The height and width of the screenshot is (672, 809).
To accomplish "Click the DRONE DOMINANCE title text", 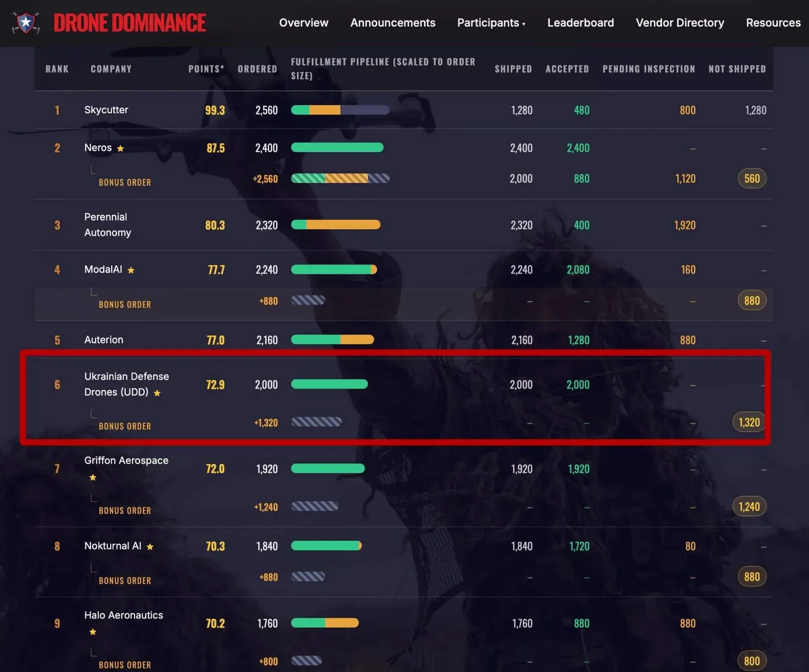I will [x=129, y=23].
